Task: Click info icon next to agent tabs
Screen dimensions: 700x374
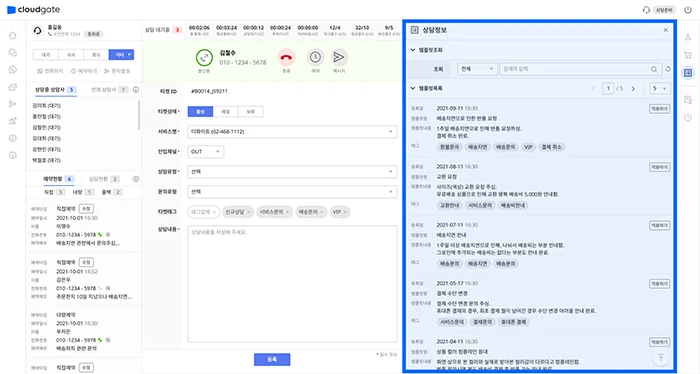Action: tap(136, 90)
